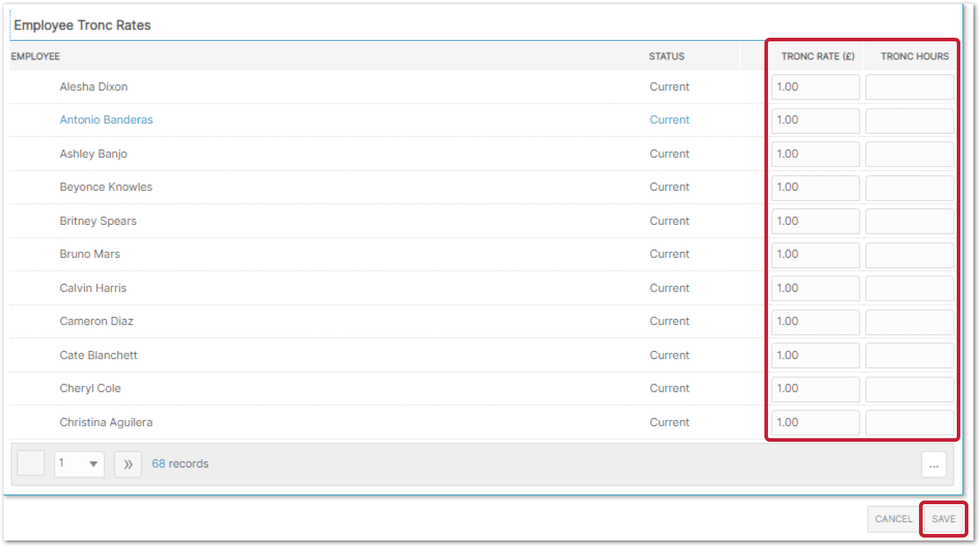Viewport: 980px width, 547px height.
Task: Open the ellipsis options button in pager
Action: pos(934,464)
